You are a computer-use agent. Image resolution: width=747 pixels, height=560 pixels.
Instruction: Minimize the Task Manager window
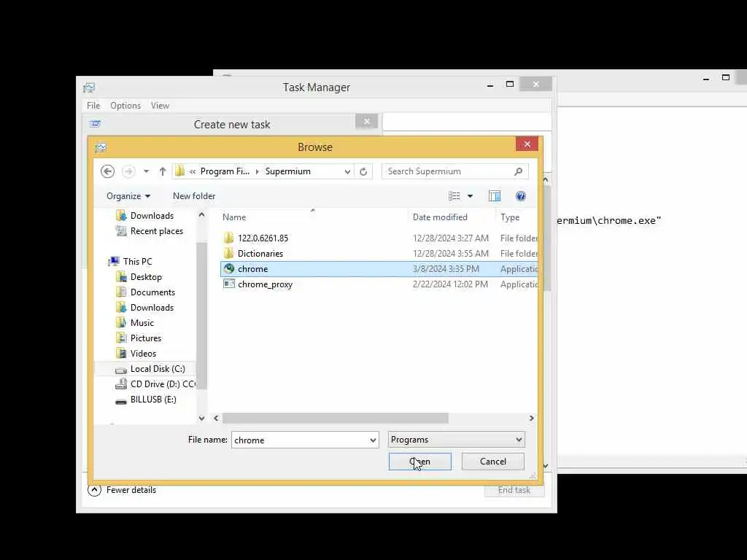click(x=490, y=85)
